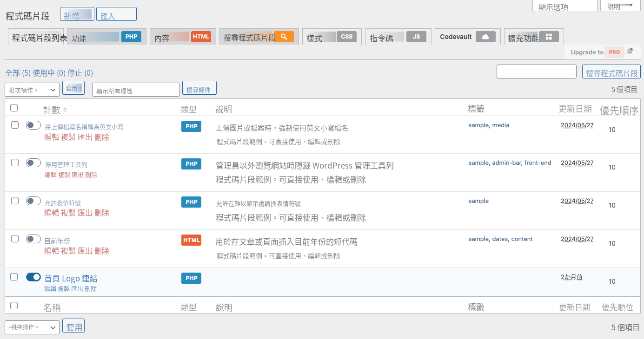Screen dimensions: 644x339
Task: Click the 新增 button
Action: click(x=77, y=14)
